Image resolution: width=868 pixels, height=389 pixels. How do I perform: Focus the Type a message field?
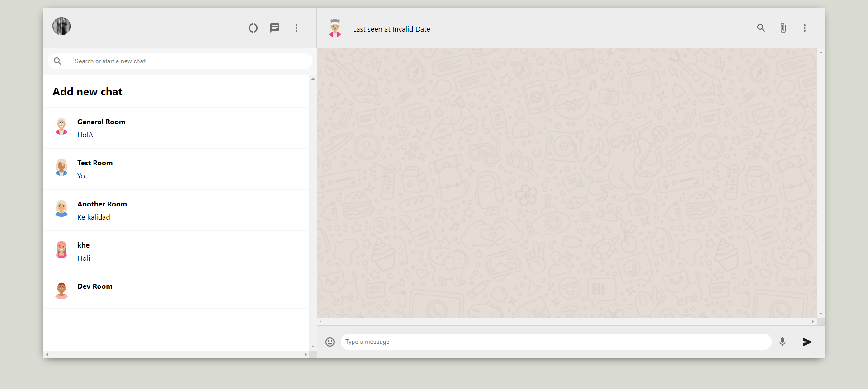[556, 342]
